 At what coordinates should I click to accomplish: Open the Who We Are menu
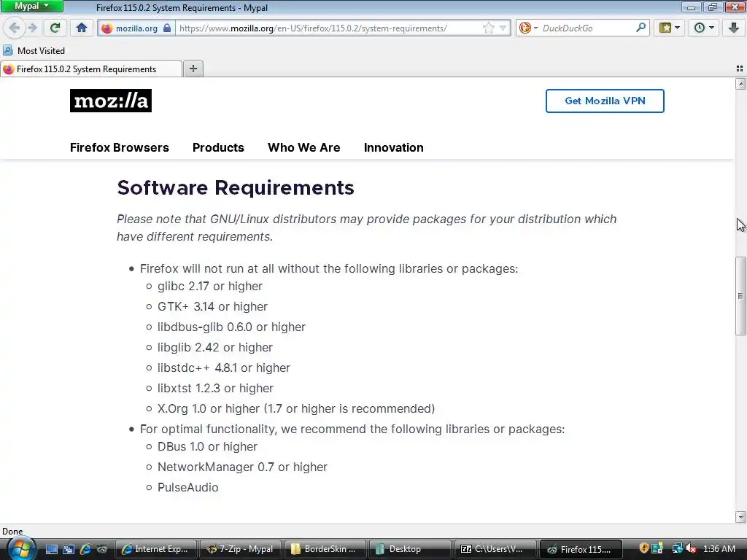(304, 147)
